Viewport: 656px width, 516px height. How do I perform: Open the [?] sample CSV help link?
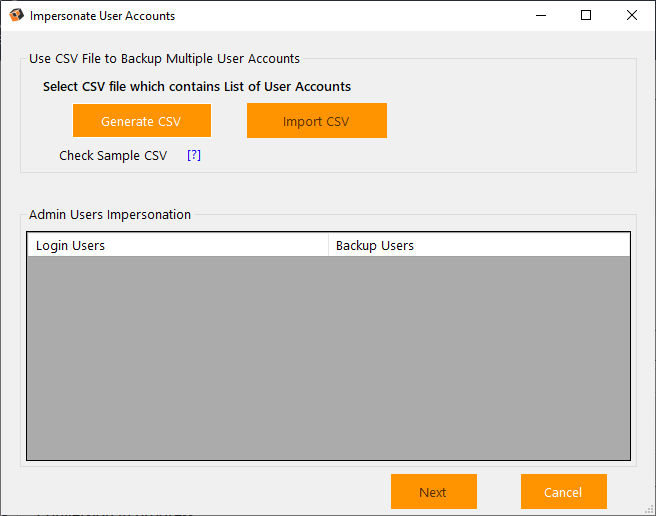[x=194, y=156]
